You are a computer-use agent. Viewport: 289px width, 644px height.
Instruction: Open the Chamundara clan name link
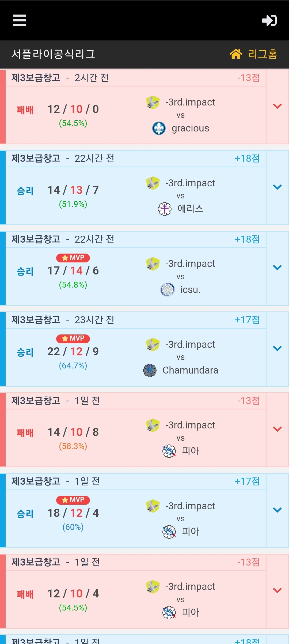pos(190,370)
